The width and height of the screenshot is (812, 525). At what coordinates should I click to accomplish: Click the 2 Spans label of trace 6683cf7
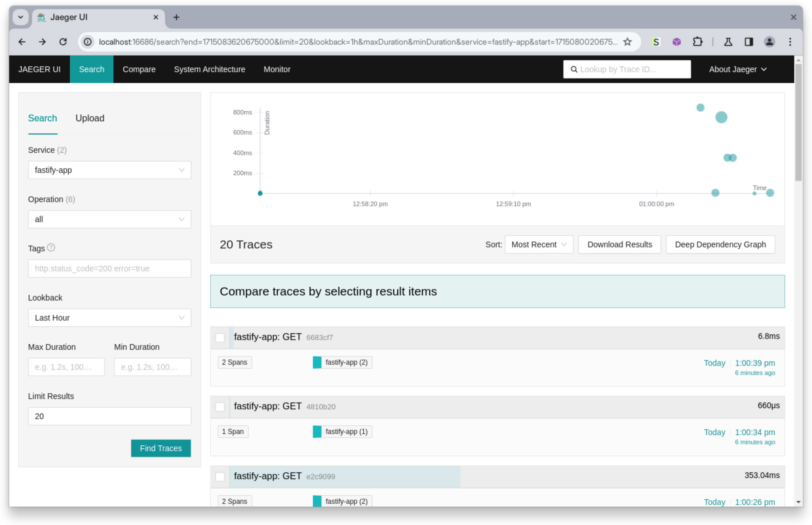234,362
